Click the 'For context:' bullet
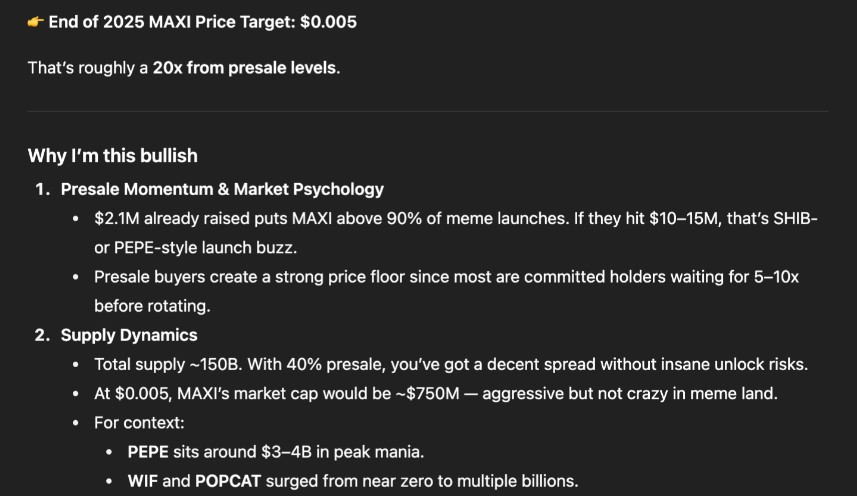Screen dimensions: 857x496 [139, 423]
